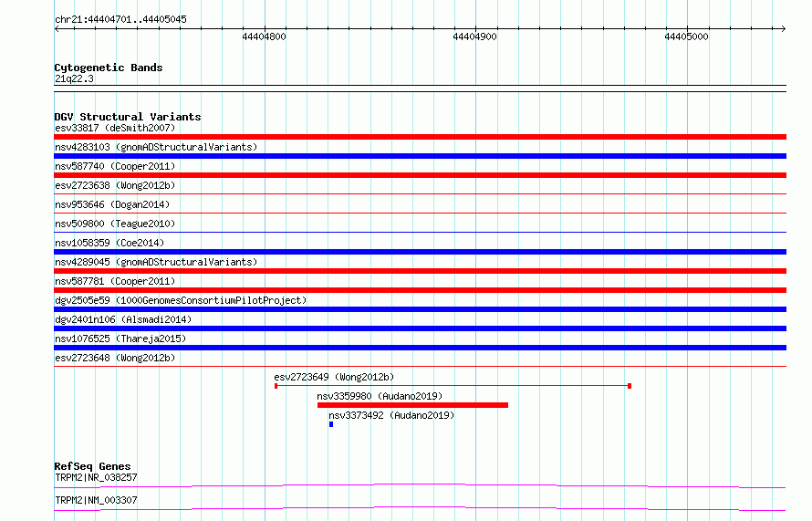This screenshot has width=812, height=521.
Task: Click esv2723648 (Wong2012b) label
Action: tap(115, 358)
